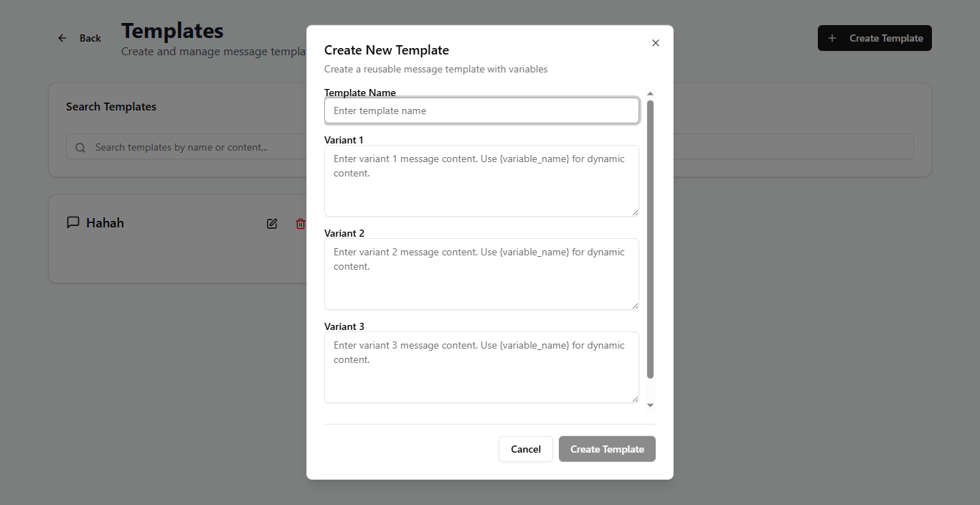Click the dialog scrollbar down arrow
Image resolution: width=980 pixels, height=505 pixels.
pos(650,405)
